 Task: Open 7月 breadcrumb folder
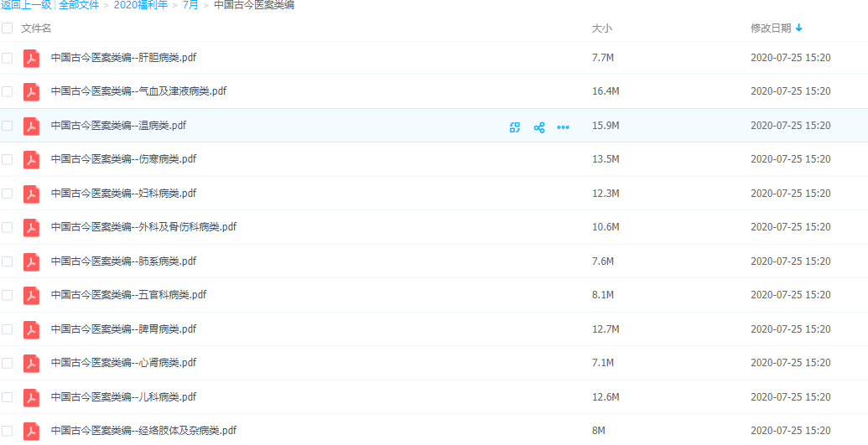(x=190, y=6)
